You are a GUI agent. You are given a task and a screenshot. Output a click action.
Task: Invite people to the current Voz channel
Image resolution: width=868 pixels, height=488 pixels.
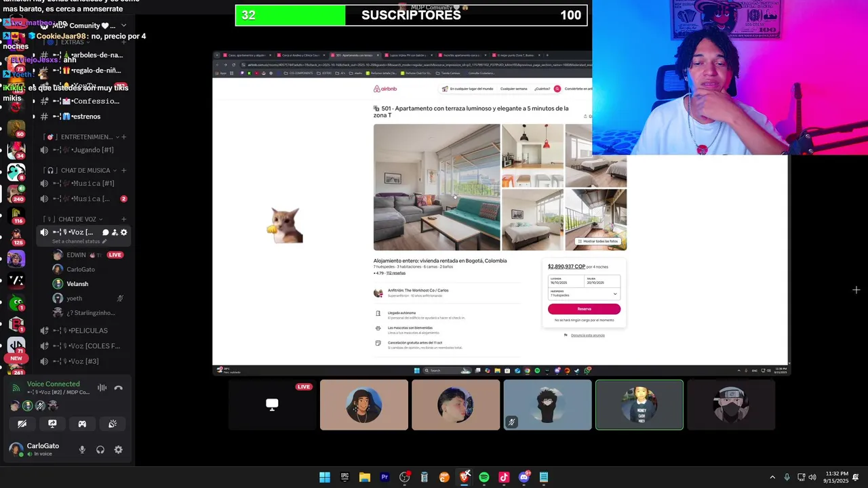point(115,232)
